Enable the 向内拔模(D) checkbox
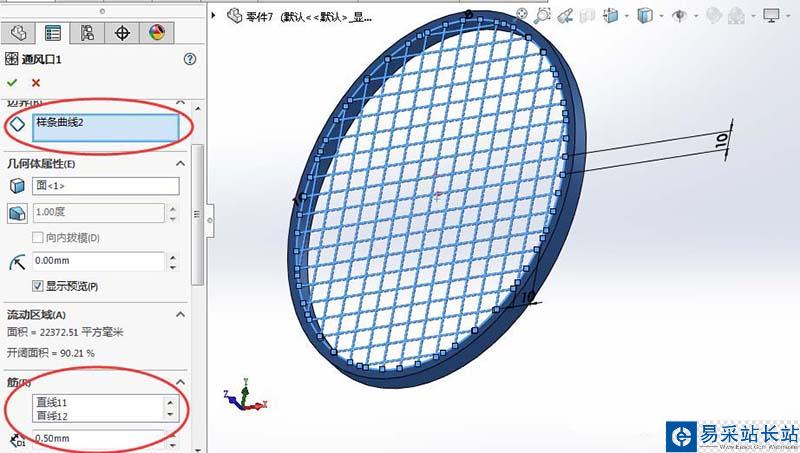The width and height of the screenshot is (800, 453). click(38, 238)
